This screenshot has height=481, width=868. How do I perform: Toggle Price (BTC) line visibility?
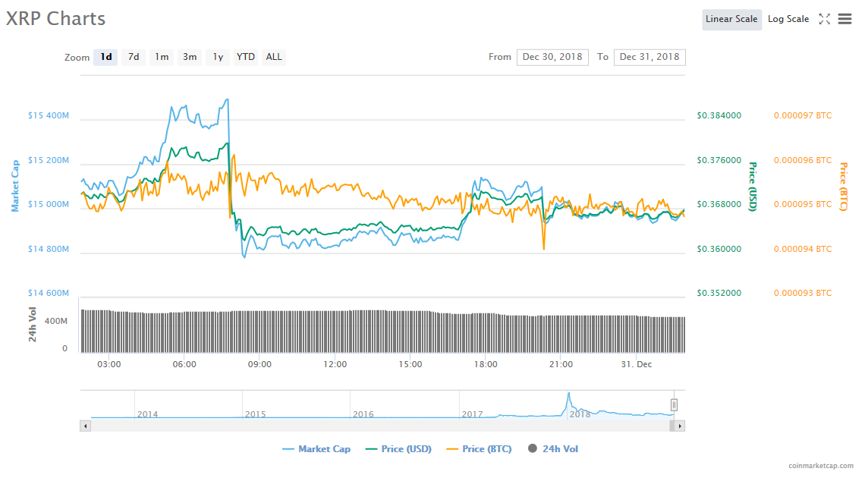tap(479, 449)
